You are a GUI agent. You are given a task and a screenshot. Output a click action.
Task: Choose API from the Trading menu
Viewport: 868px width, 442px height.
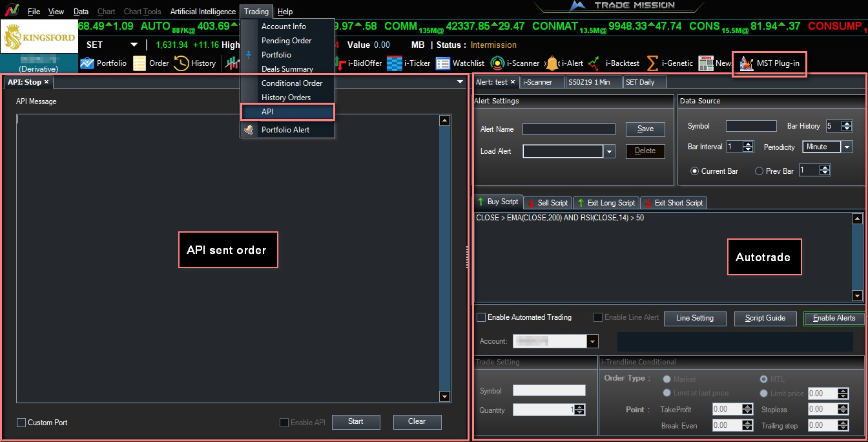(x=287, y=112)
